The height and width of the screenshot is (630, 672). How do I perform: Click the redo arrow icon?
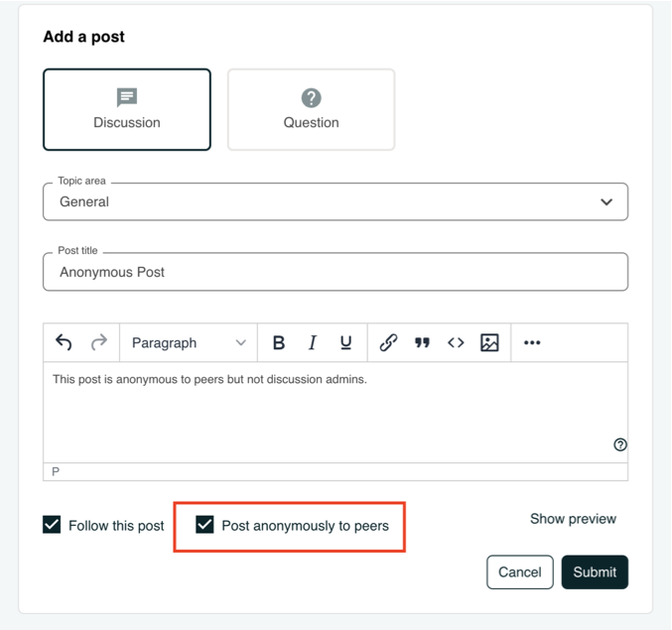pos(98,343)
